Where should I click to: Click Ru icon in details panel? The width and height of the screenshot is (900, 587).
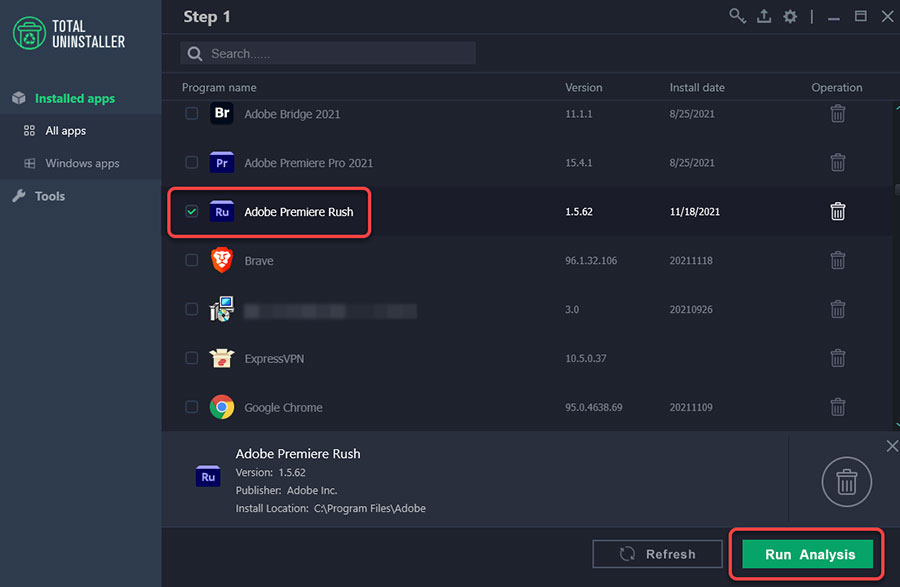[208, 476]
